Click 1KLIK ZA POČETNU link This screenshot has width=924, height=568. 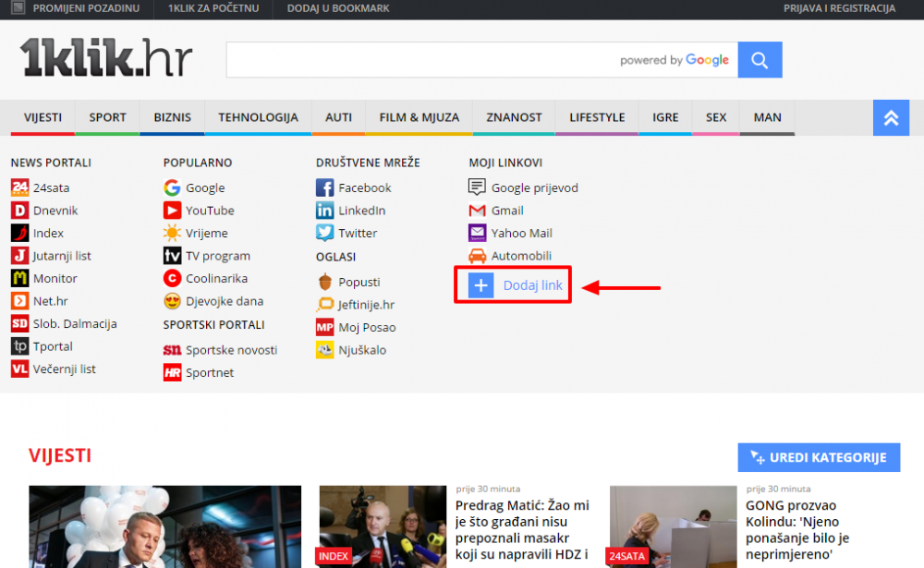pos(213,8)
